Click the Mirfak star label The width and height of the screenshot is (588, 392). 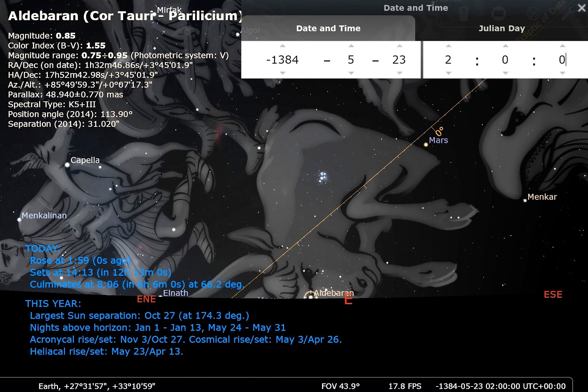[x=169, y=10]
